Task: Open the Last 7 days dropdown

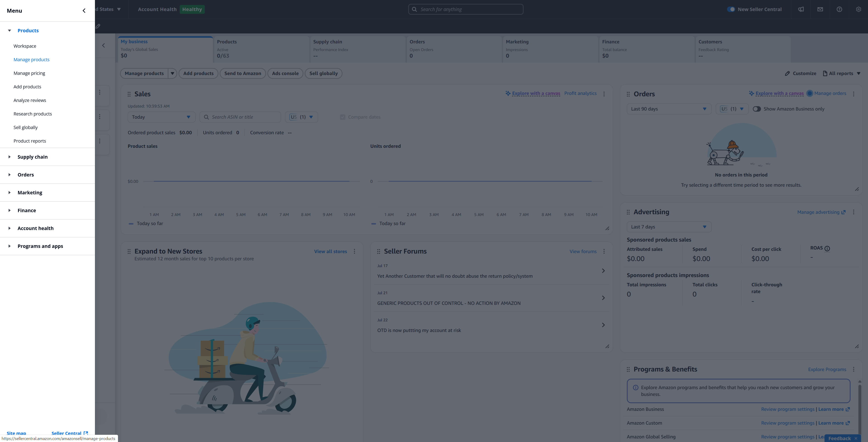Action: tap(669, 227)
